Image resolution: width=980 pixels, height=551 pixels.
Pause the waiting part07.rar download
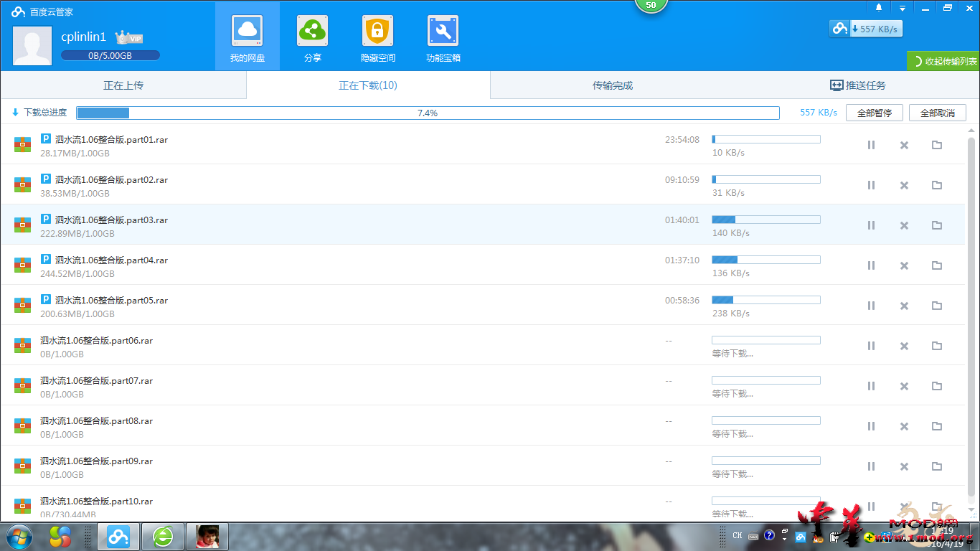tap(871, 386)
